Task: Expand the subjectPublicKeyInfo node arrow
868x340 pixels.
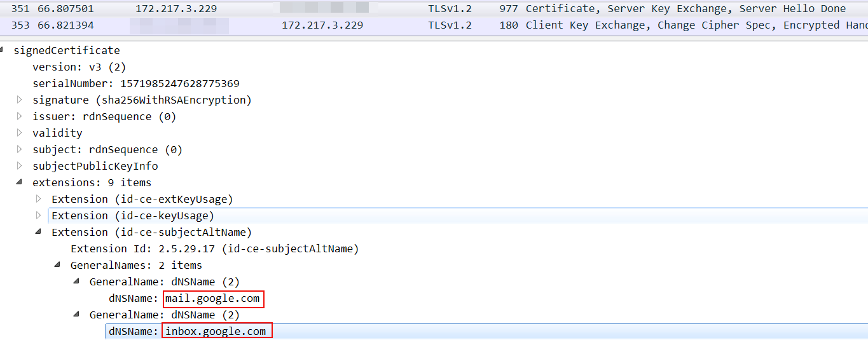Action: pyautogui.click(x=20, y=166)
